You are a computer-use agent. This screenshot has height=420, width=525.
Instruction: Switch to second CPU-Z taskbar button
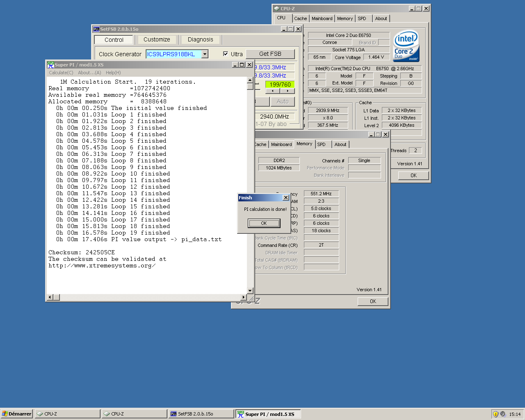[x=134, y=414]
